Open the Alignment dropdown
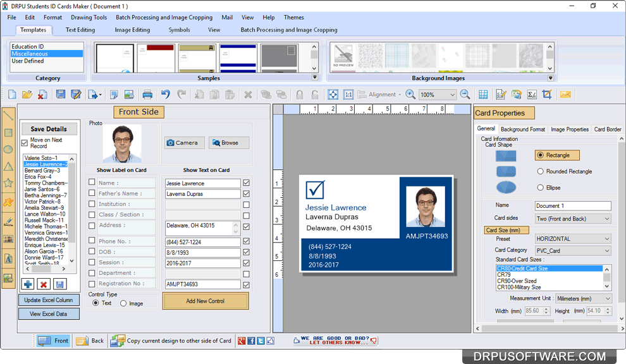 coord(379,95)
